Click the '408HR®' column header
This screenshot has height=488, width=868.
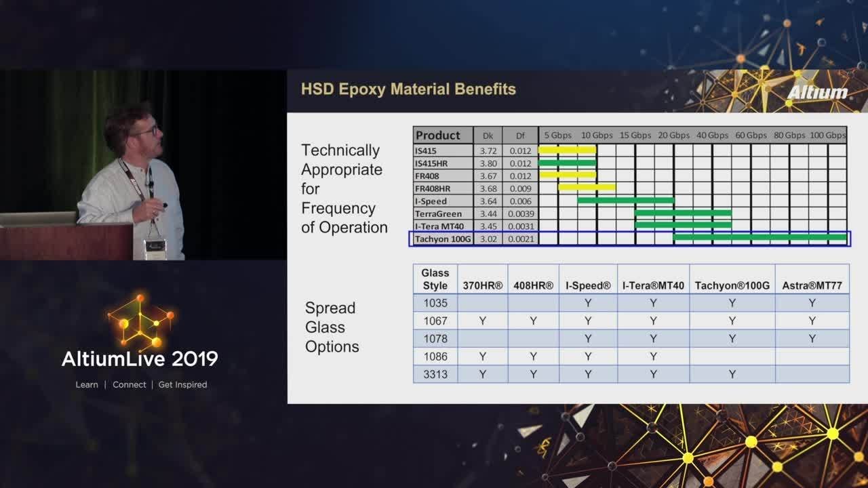click(x=534, y=286)
